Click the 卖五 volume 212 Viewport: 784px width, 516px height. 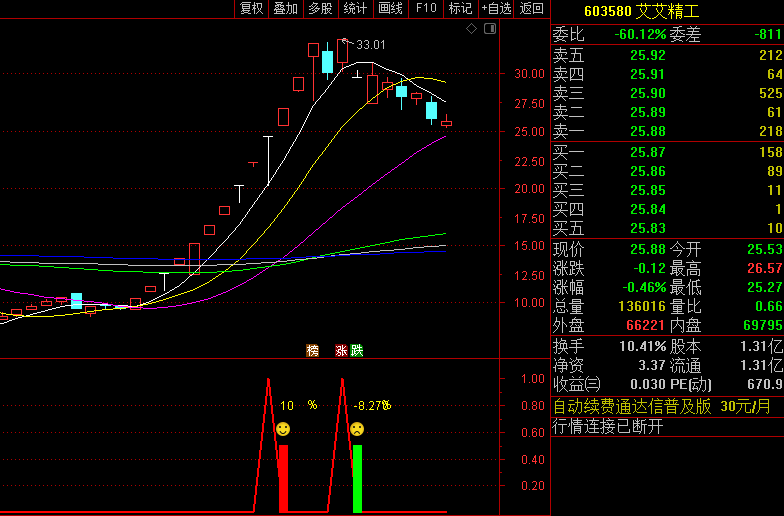(x=770, y=55)
